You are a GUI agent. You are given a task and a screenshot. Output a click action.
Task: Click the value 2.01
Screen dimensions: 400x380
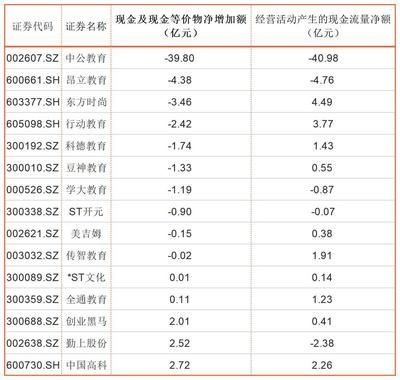click(x=179, y=321)
